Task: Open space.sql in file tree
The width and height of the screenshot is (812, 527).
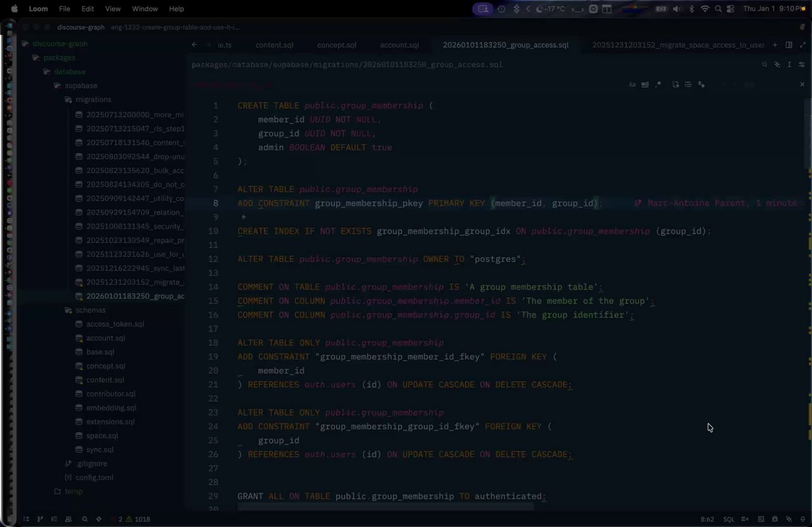Action: (x=102, y=436)
